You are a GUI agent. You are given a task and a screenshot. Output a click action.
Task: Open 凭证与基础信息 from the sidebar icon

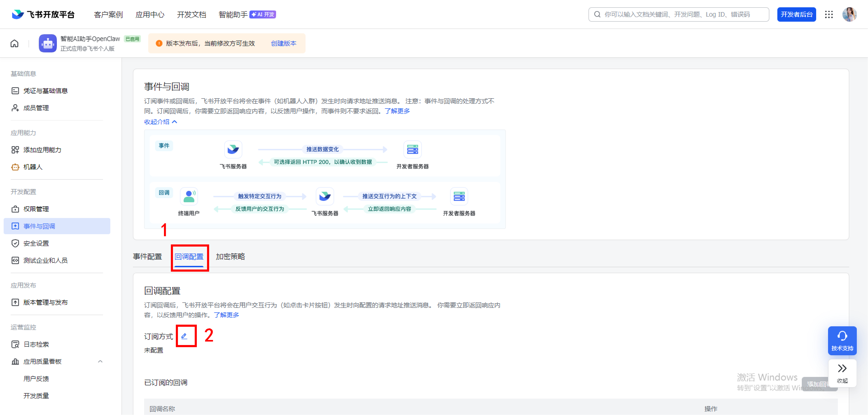point(15,91)
